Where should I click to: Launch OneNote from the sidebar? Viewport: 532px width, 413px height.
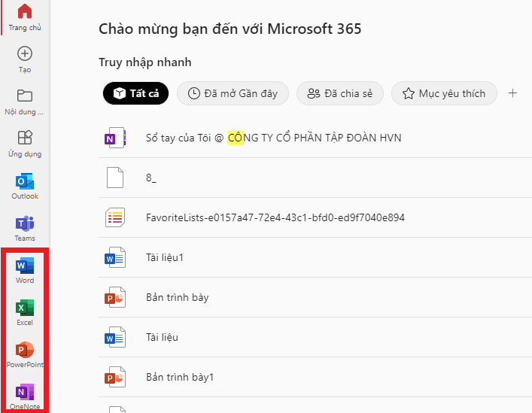click(25, 392)
